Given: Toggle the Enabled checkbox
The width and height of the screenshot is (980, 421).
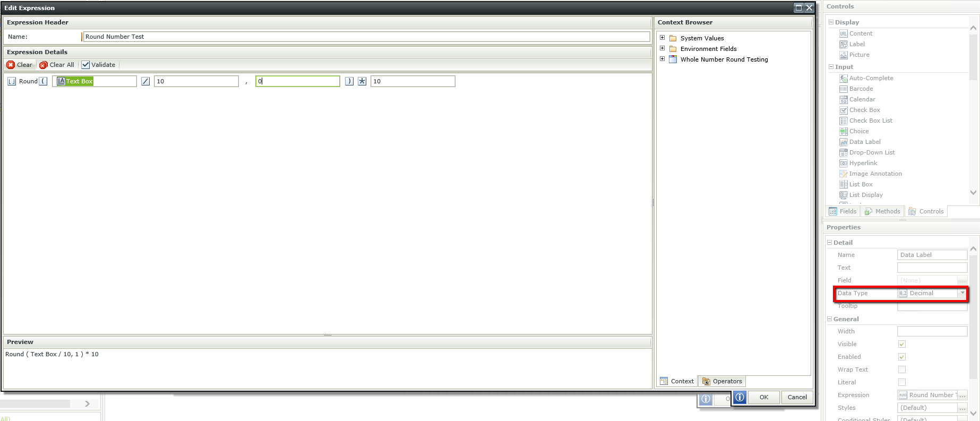Looking at the screenshot, I should pyautogui.click(x=901, y=357).
